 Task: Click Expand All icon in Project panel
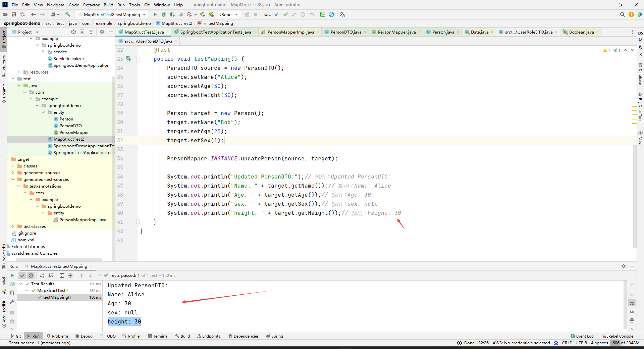click(x=82, y=32)
